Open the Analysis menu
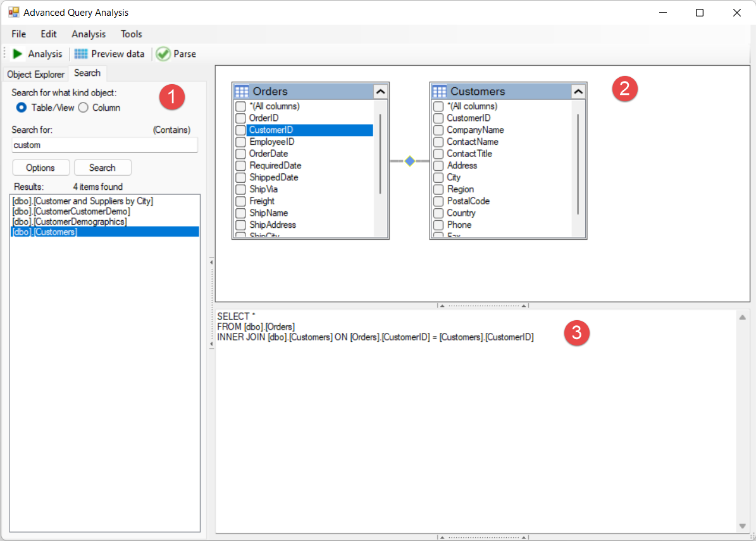This screenshot has height=541, width=756. click(x=89, y=34)
